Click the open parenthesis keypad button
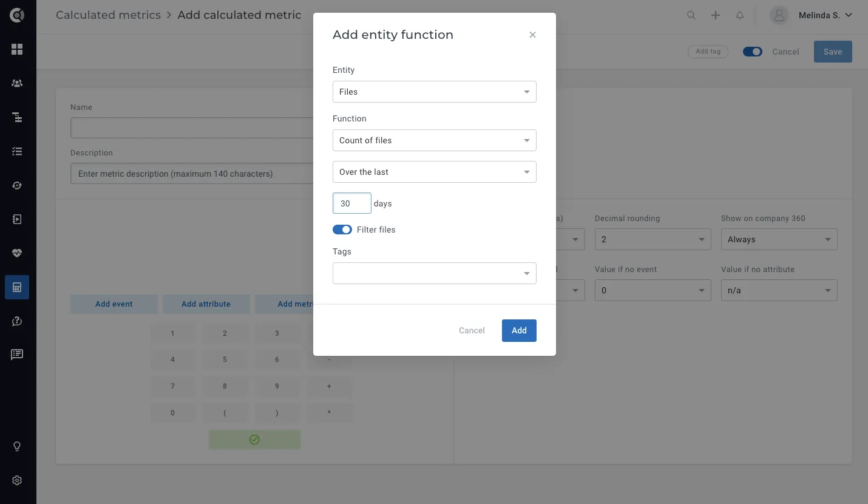 (225, 413)
